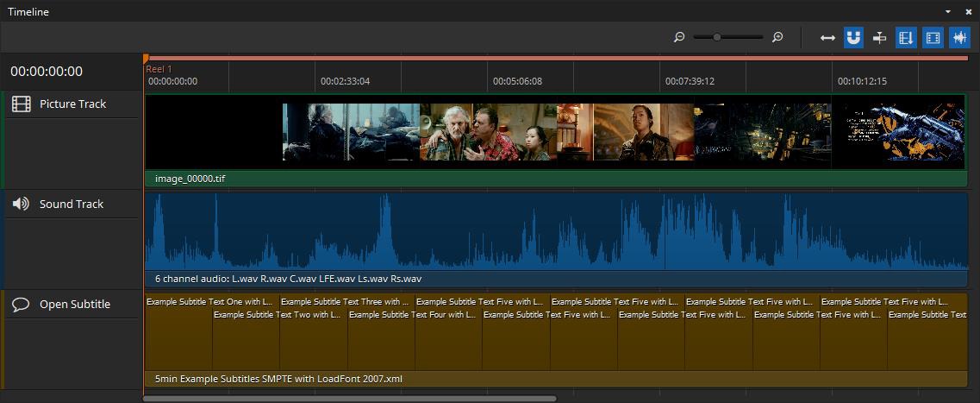Select the 5min Example Subtitles clip label

[x=278, y=379]
